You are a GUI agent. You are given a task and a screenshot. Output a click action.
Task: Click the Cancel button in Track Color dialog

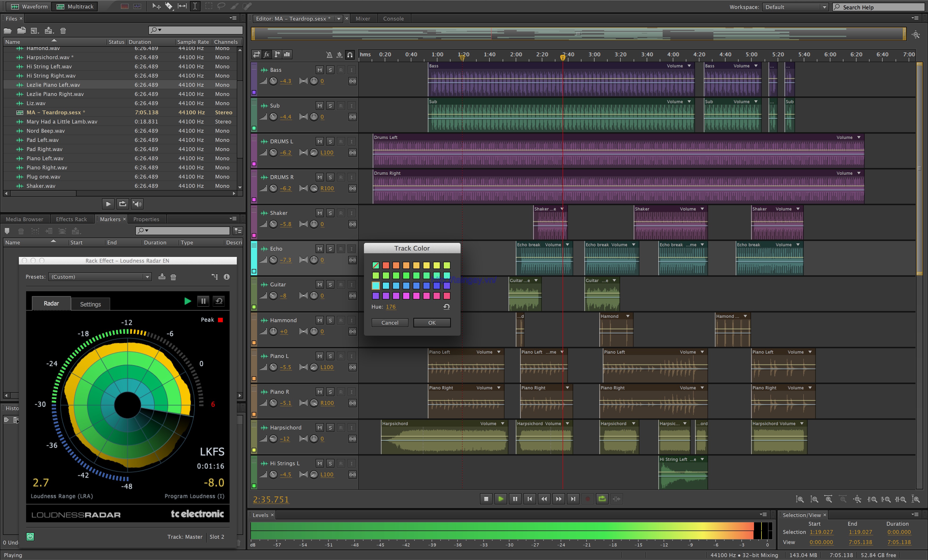(390, 323)
